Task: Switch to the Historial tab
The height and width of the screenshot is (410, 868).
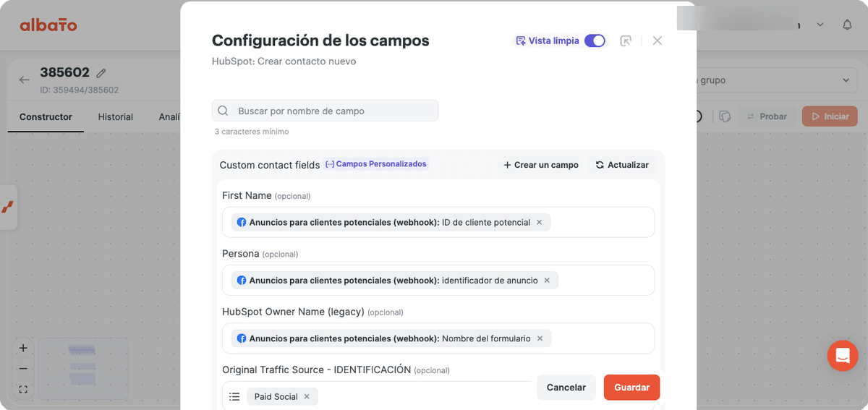Action: click(116, 116)
